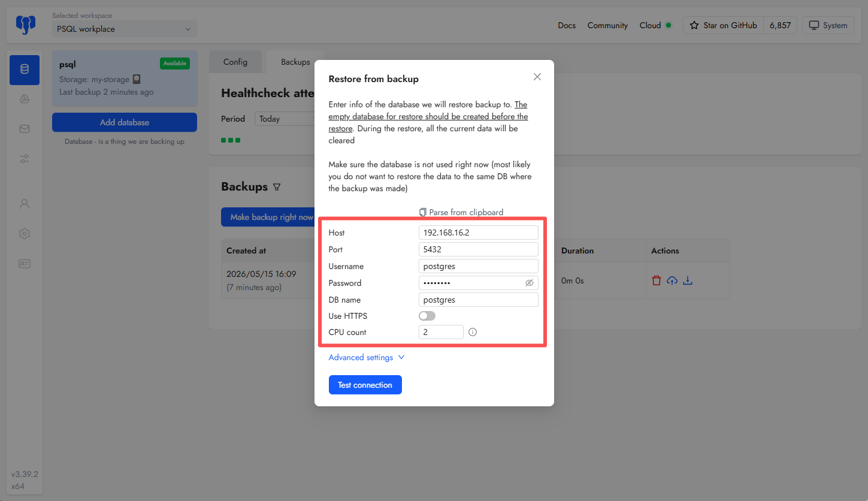Open the Cloud link

650,25
